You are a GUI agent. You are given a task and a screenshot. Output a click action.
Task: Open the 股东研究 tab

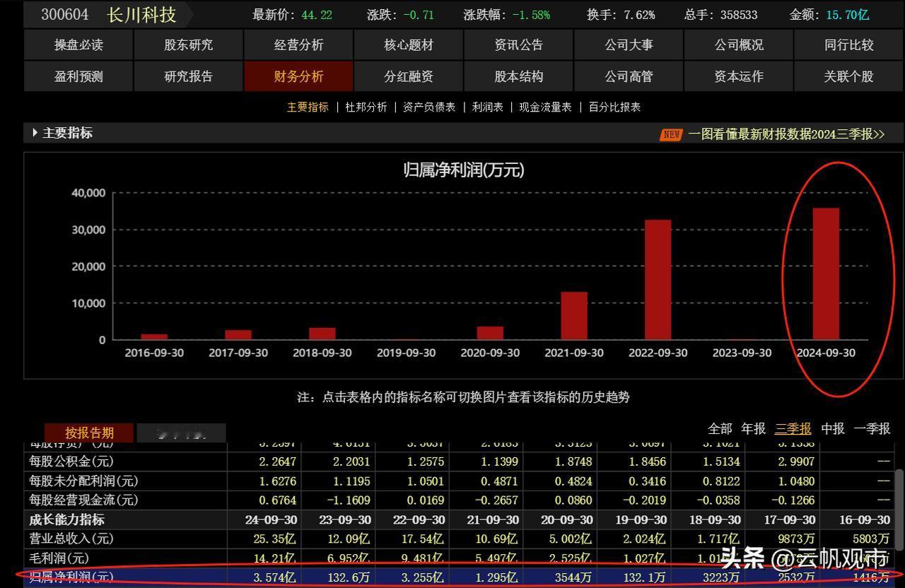tap(188, 45)
